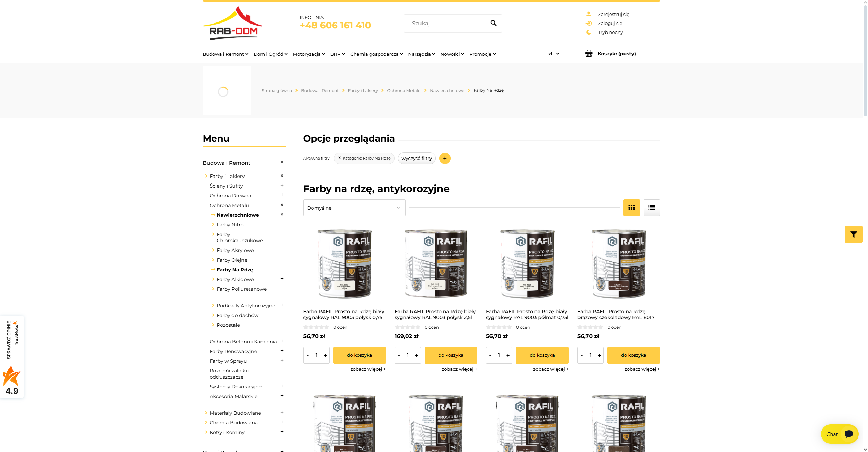This screenshot has width=868, height=452.
Task: Add the 169,02 zł paint to cart
Action: click(451, 355)
